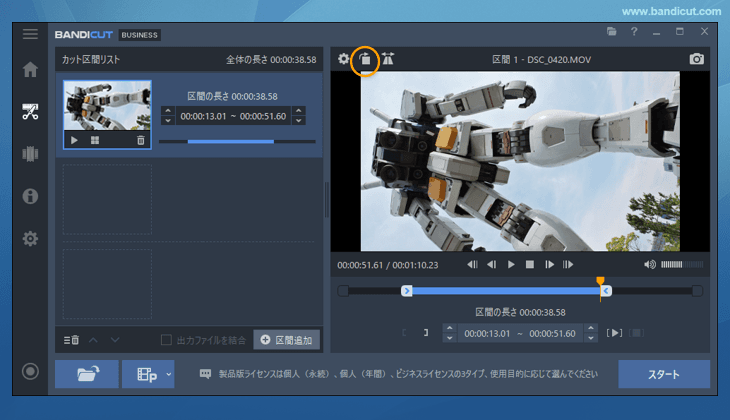Decrease start time in timeline stepper
Viewport: 730px width, 420px height.
click(449, 338)
